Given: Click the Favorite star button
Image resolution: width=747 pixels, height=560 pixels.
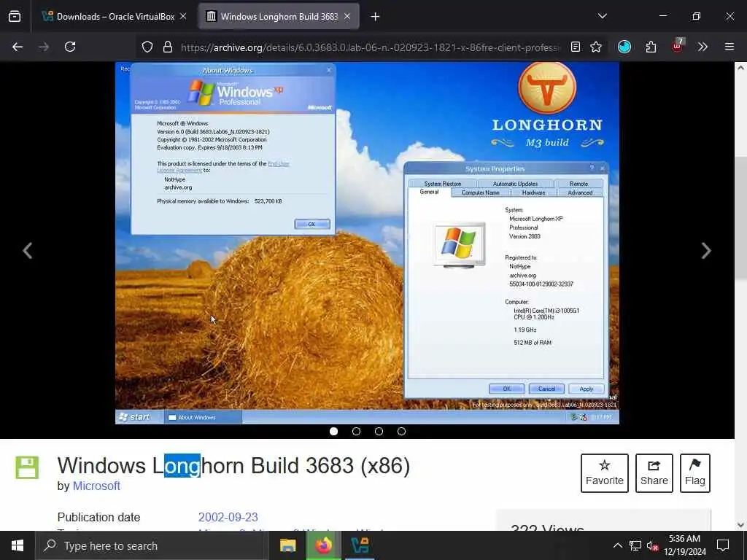Looking at the screenshot, I should [x=605, y=472].
